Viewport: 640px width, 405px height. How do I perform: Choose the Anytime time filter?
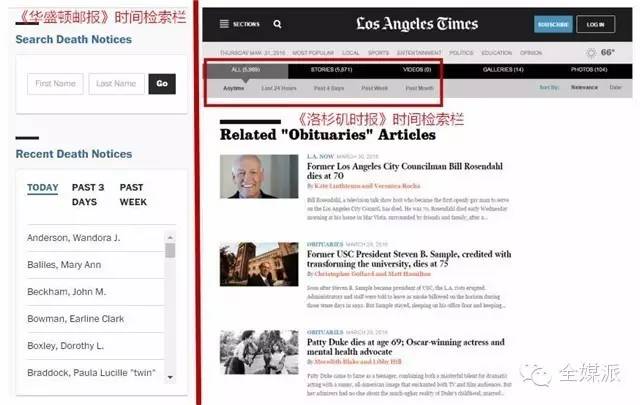tap(233, 88)
